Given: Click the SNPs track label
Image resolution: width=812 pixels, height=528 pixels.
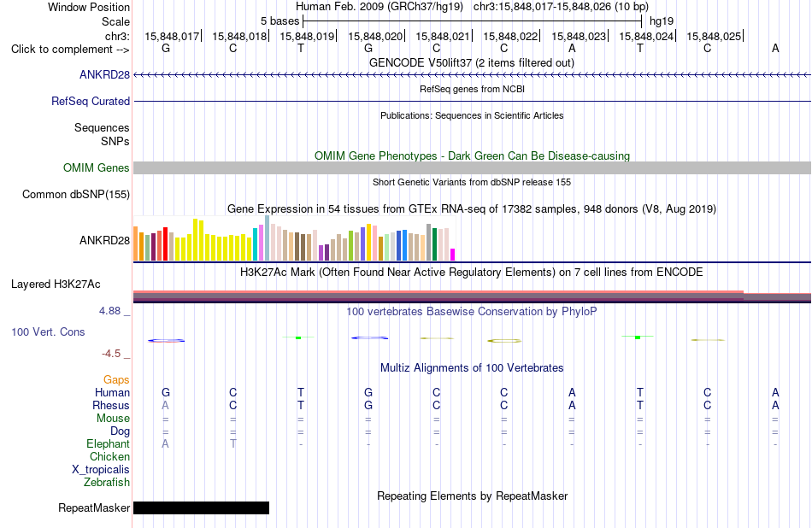Looking at the screenshot, I should tap(115, 141).
